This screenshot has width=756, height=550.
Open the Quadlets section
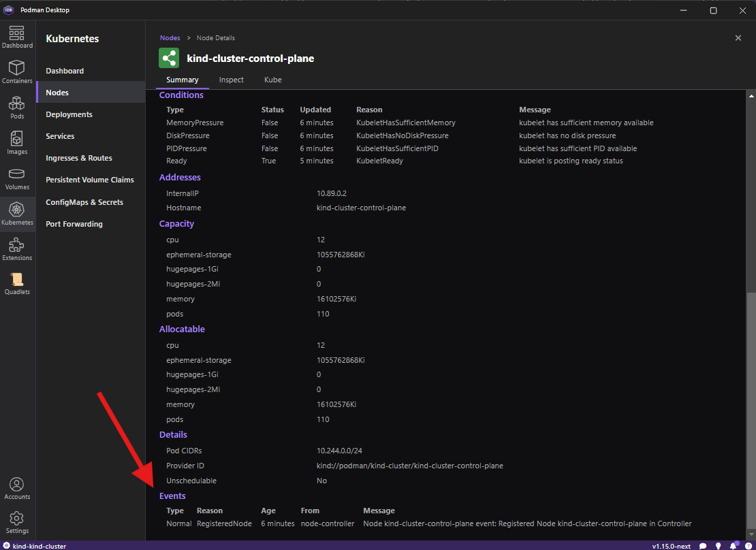17,282
